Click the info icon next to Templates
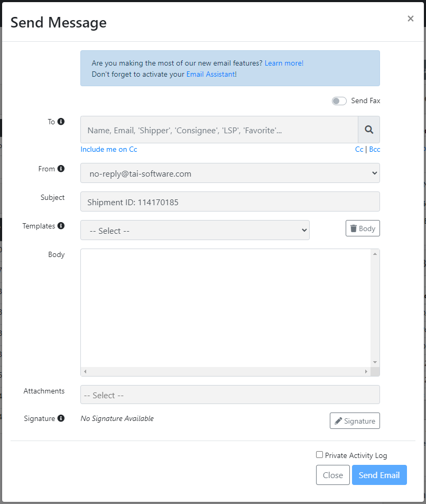The image size is (426, 504). click(x=61, y=226)
